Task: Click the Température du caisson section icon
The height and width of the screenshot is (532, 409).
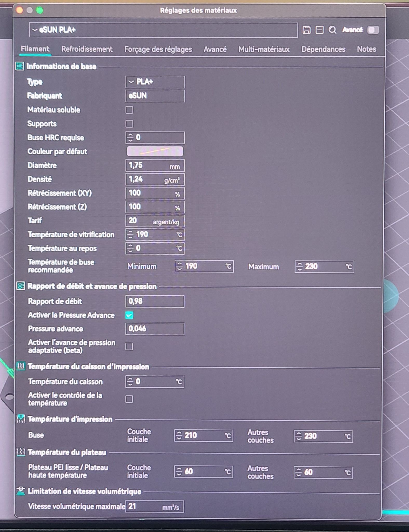Action: click(x=21, y=366)
